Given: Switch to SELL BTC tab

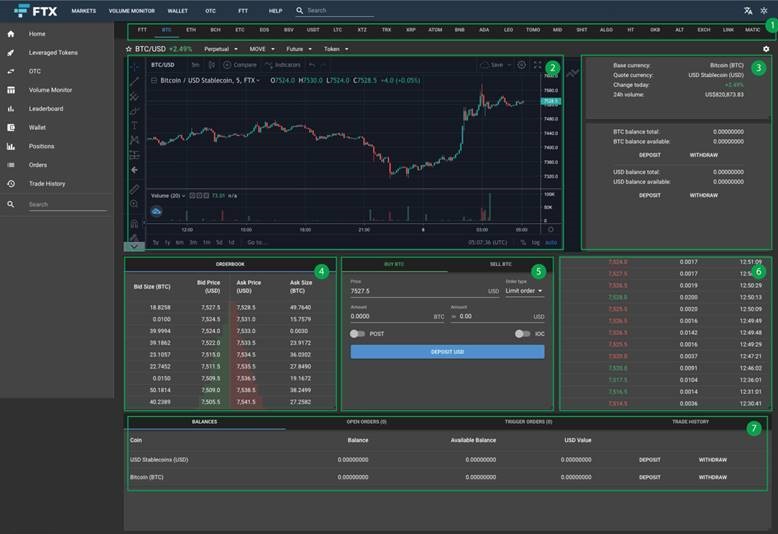Looking at the screenshot, I should (x=501, y=265).
